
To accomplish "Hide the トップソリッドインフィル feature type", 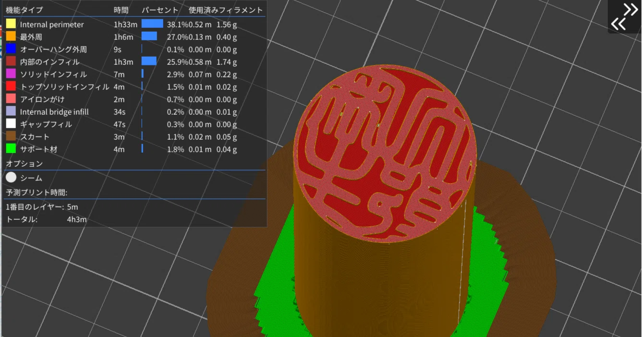I will tap(134, 87).
